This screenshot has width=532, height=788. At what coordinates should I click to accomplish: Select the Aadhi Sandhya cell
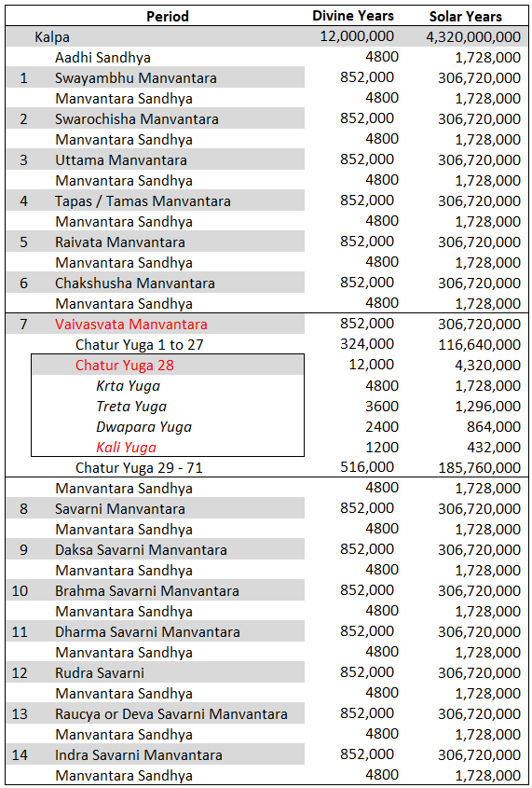point(102,57)
